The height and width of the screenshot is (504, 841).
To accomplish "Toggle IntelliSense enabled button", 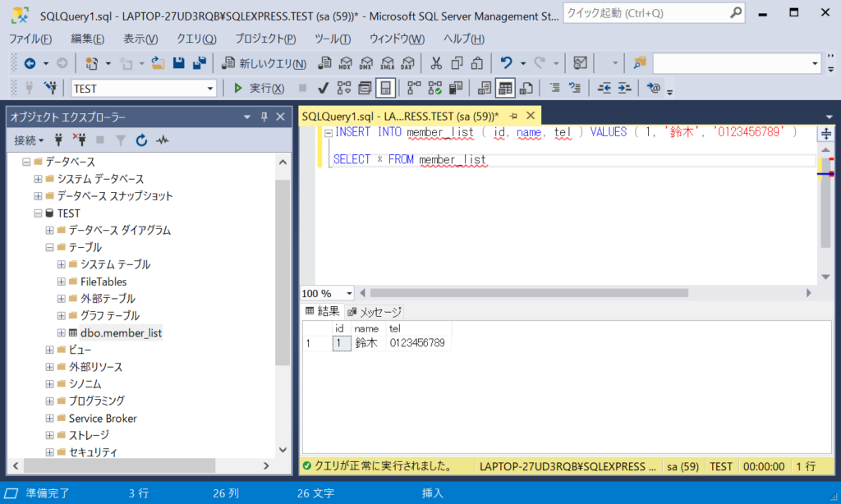I will (x=386, y=88).
